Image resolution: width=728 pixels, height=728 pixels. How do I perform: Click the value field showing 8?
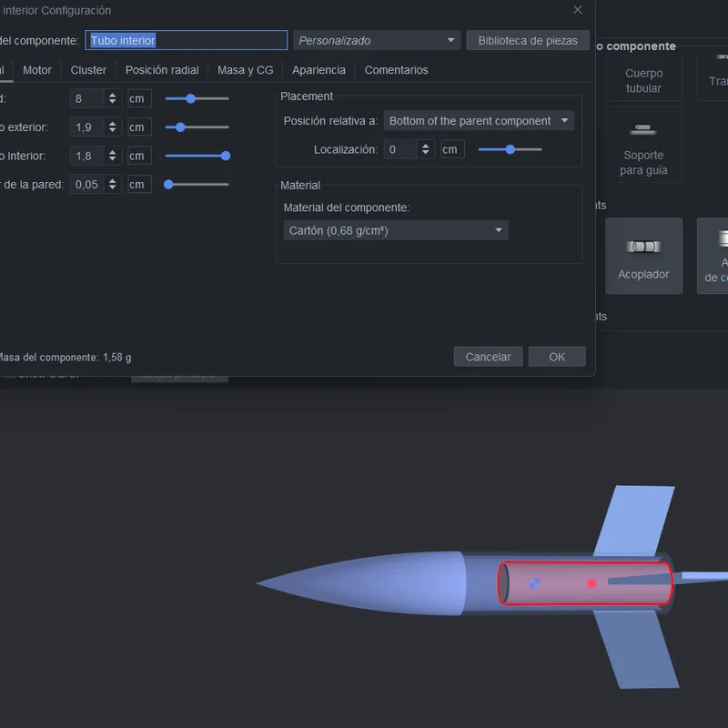click(86, 98)
